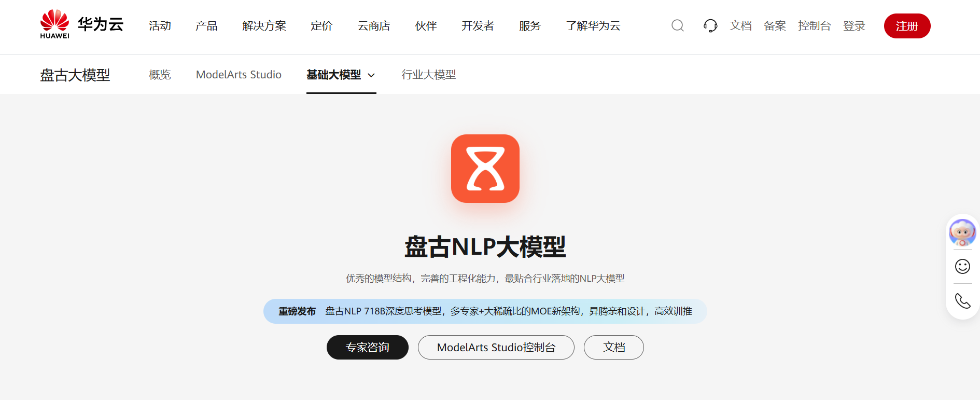The height and width of the screenshot is (400, 980).
Task: Switch to the 概览 tab
Action: (160, 75)
